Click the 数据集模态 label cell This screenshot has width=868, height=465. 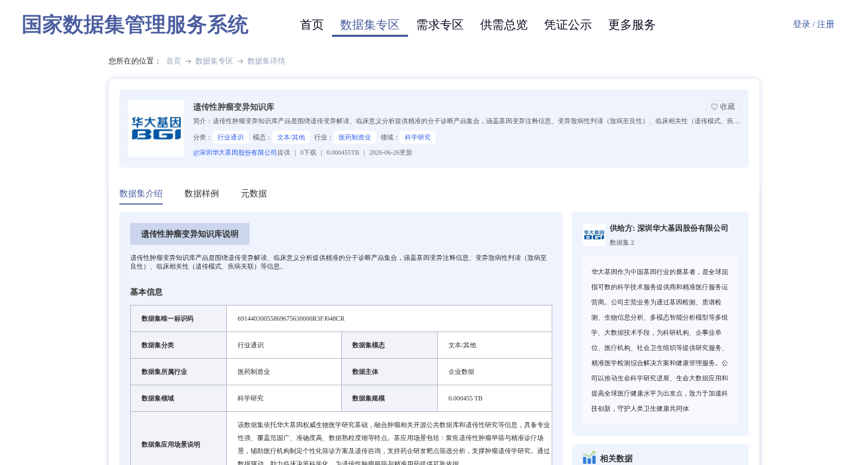coord(390,345)
